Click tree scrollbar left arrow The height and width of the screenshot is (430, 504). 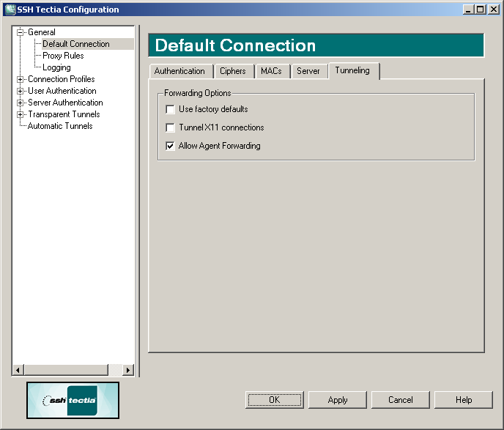tap(18, 370)
